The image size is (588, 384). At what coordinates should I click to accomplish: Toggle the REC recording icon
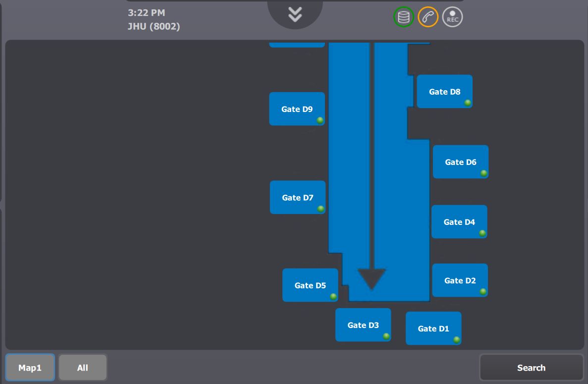452,17
